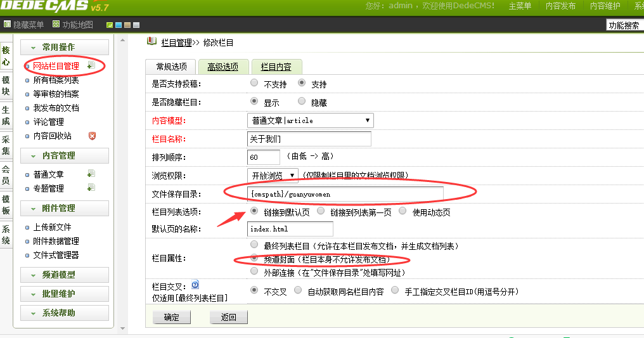The height and width of the screenshot is (338, 644).
Task: Select the 隐藏 radio for 是否隐藏栏目
Action: coord(302,101)
